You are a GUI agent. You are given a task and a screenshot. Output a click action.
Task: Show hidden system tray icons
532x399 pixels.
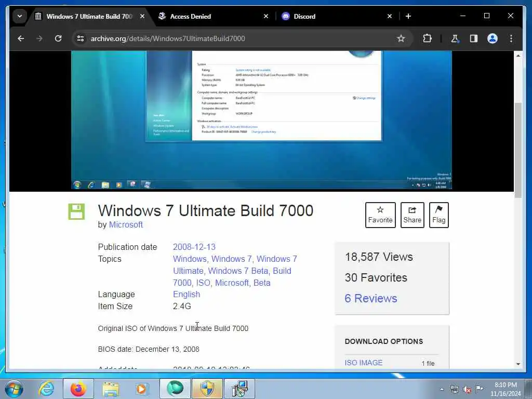click(x=442, y=389)
